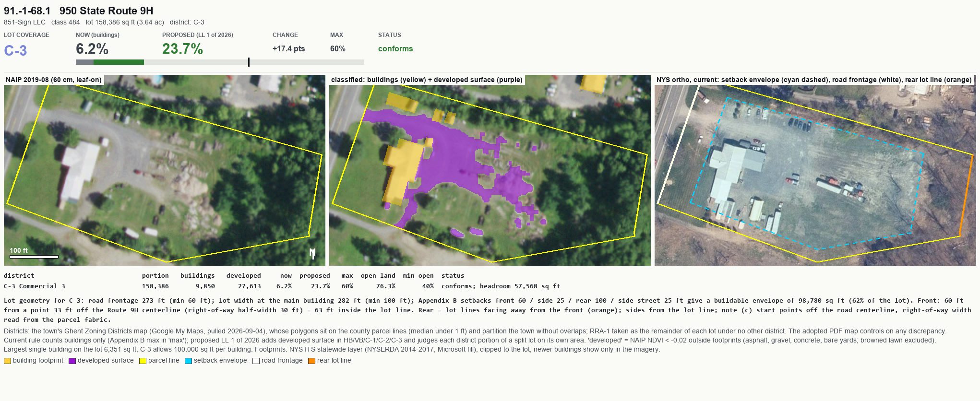Click the parcel line yellow legend swatch
The image size is (980, 401).
(x=143, y=361)
